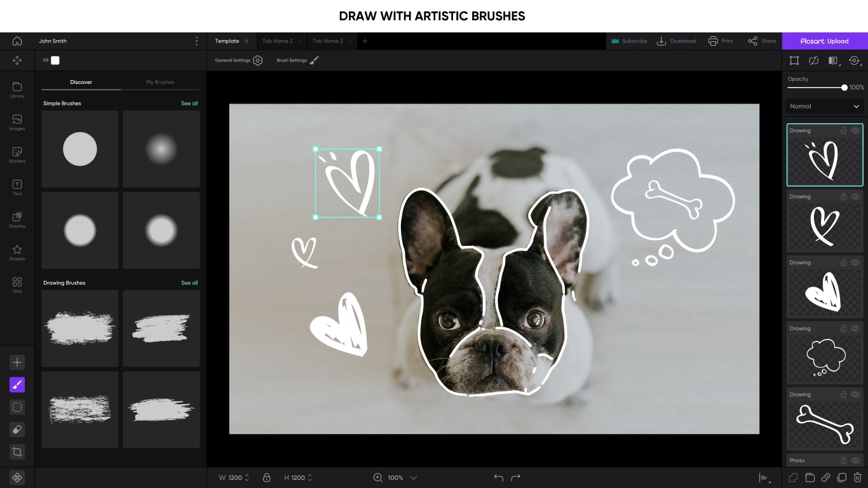Screen dimensions: 868x488
Task: Open the My Brushes tab
Action: 160,82
